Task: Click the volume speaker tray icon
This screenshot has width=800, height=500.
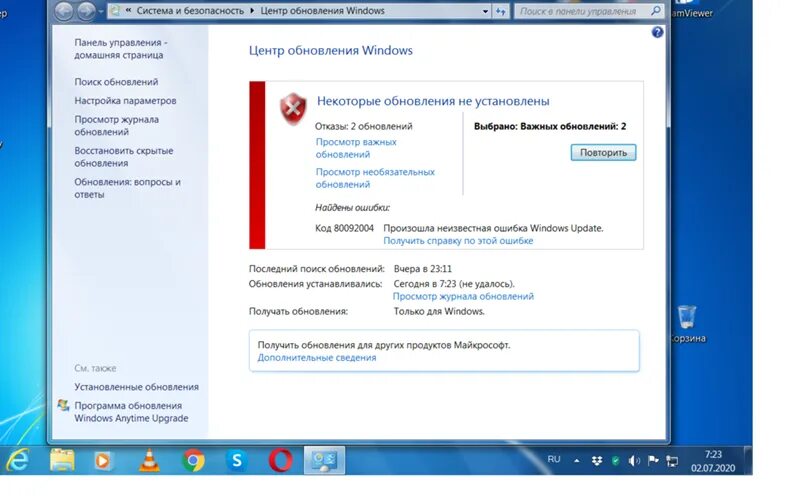Action: [x=634, y=461]
